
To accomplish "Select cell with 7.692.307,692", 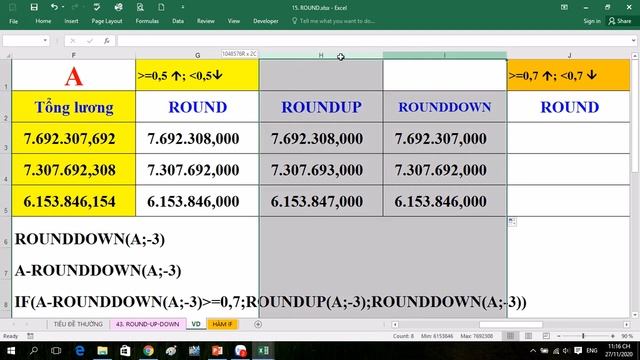I will 73,138.
